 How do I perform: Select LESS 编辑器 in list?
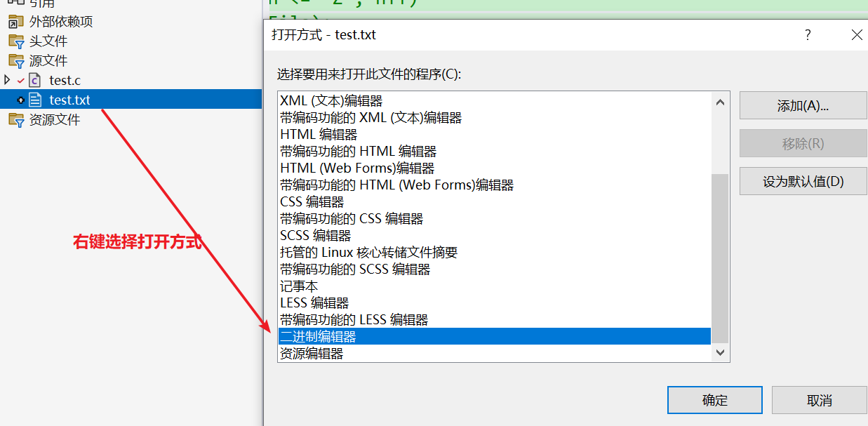pyautogui.click(x=495, y=302)
